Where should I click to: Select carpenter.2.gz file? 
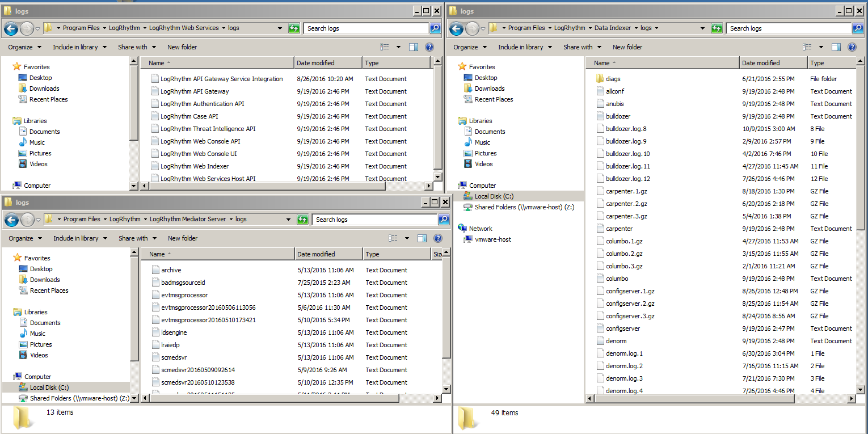[x=626, y=204]
